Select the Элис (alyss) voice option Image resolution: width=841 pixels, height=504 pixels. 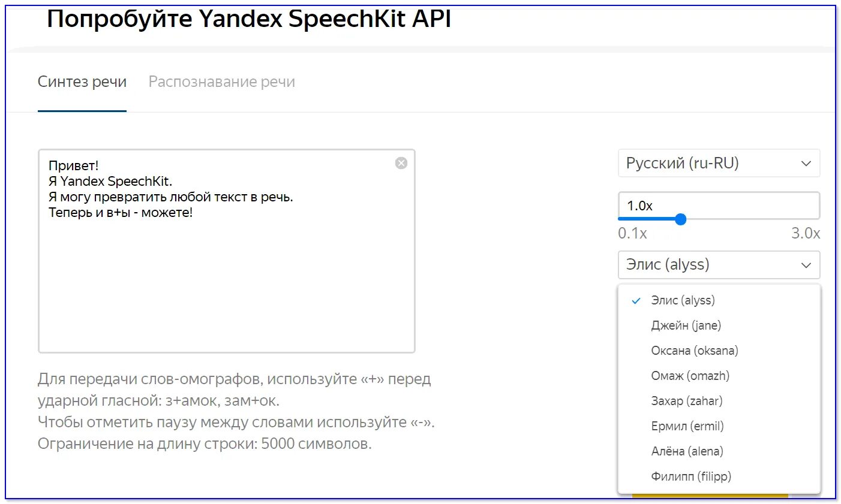(719, 300)
